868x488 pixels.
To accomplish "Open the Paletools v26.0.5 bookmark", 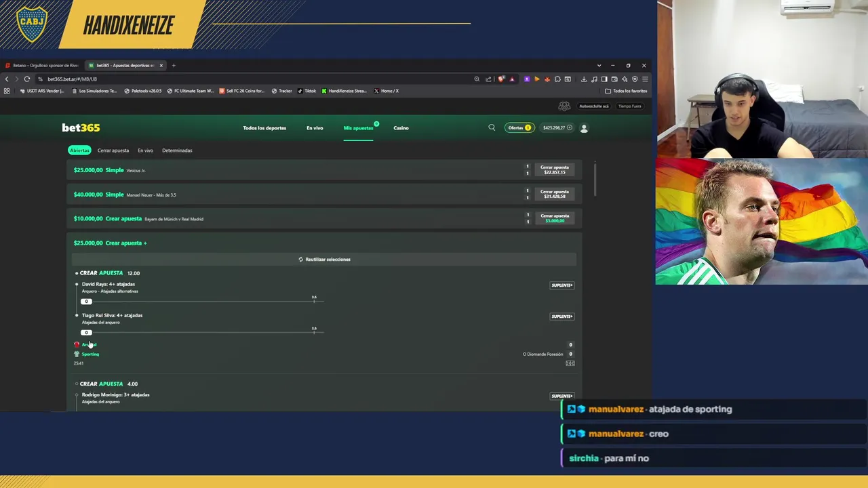I will [142, 91].
